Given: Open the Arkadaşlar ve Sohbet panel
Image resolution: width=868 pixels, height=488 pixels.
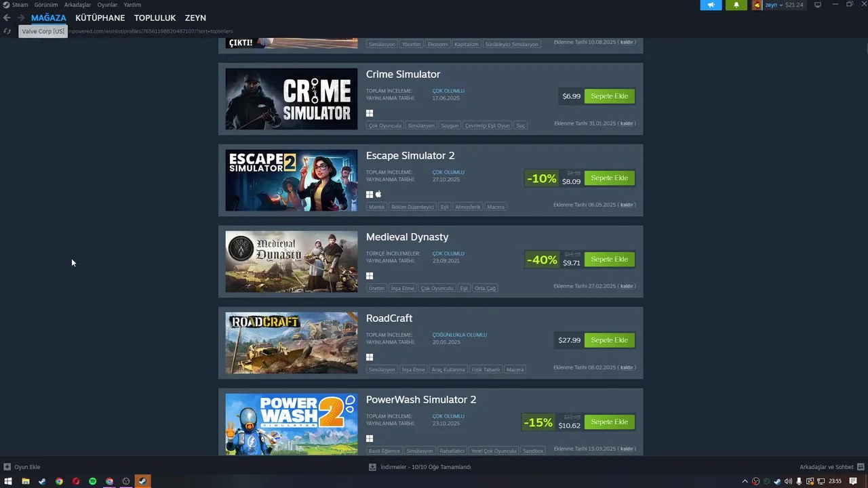Looking at the screenshot, I should click(x=826, y=467).
